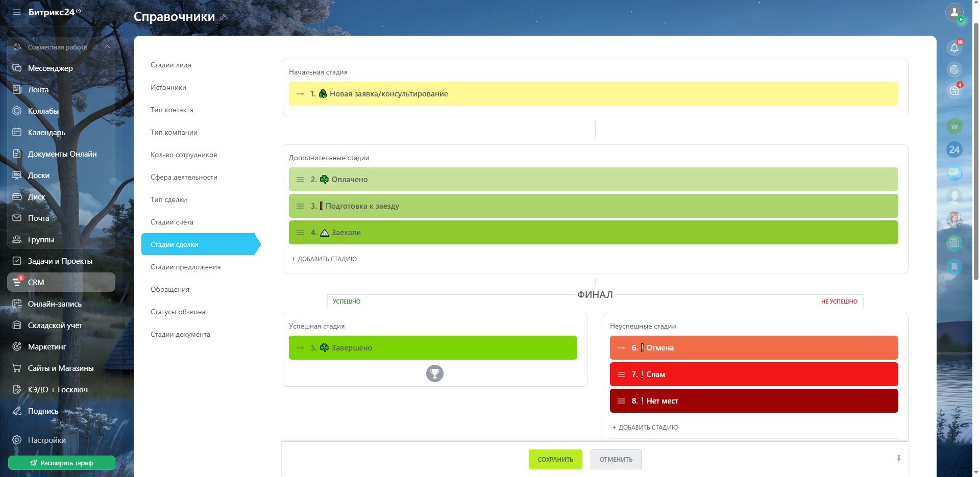Add a stage under Дополнительные стадии
Screen dimensions: 980x477
[324, 259]
